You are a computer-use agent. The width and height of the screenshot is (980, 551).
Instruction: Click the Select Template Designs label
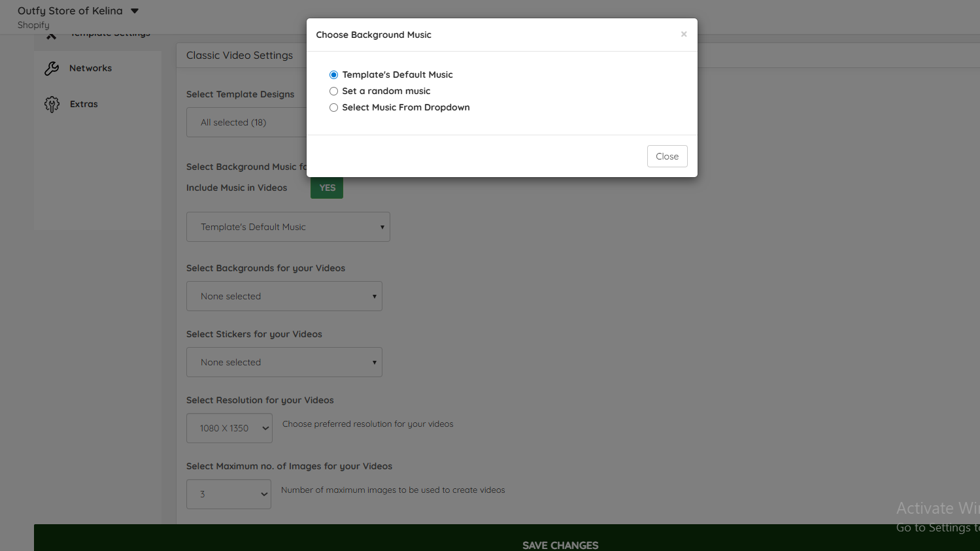pyautogui.click(x=241, y=94)
